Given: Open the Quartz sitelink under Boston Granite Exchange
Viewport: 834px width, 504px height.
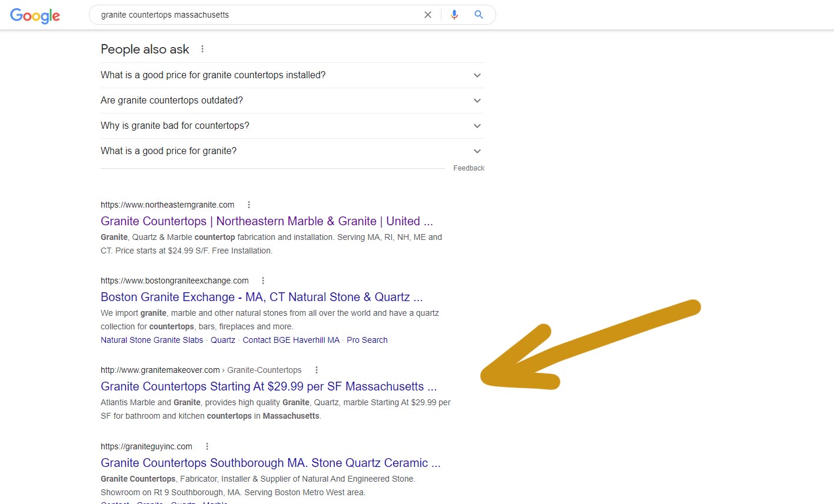Looking at the screenshot, I should click(223, 340).
